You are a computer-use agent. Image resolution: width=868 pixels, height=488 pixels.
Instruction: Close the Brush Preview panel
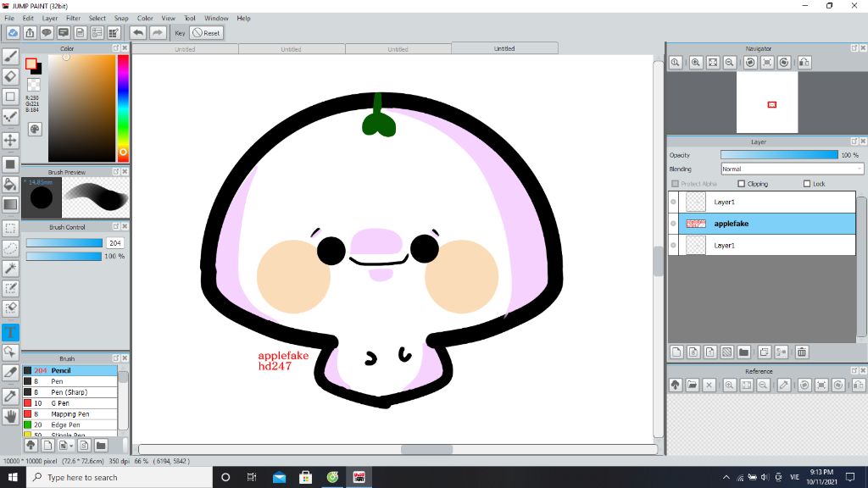pyautogui.click(x=125, y=171)
